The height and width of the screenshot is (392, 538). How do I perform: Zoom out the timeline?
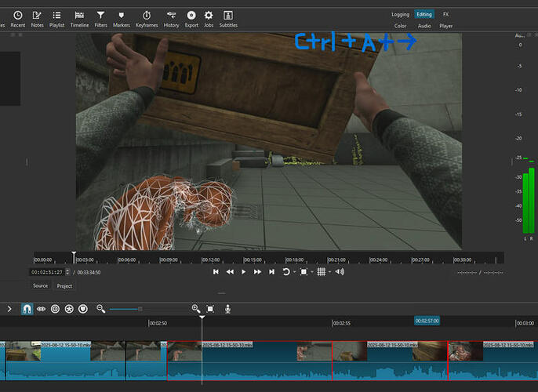pyautogui.click(x=100, y=309)
